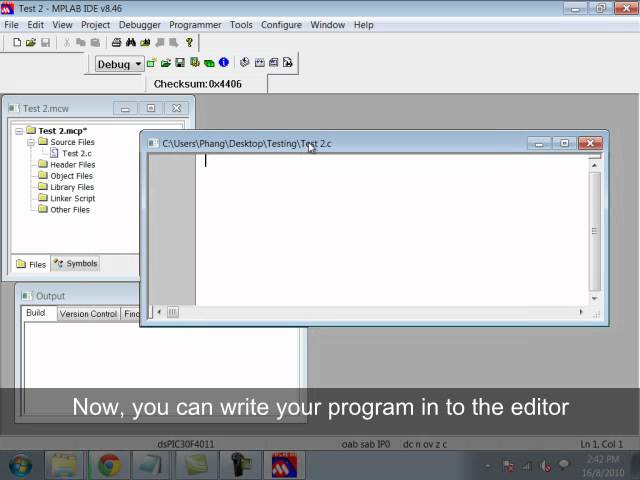The height and width of the screenshot is (480, 640).
Task: Open the Window menu
Action: 328,25
